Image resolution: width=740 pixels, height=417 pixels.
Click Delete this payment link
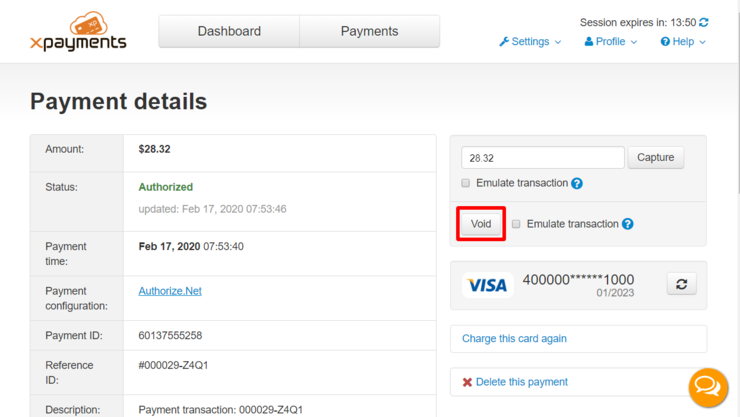(x=521, y=382)
